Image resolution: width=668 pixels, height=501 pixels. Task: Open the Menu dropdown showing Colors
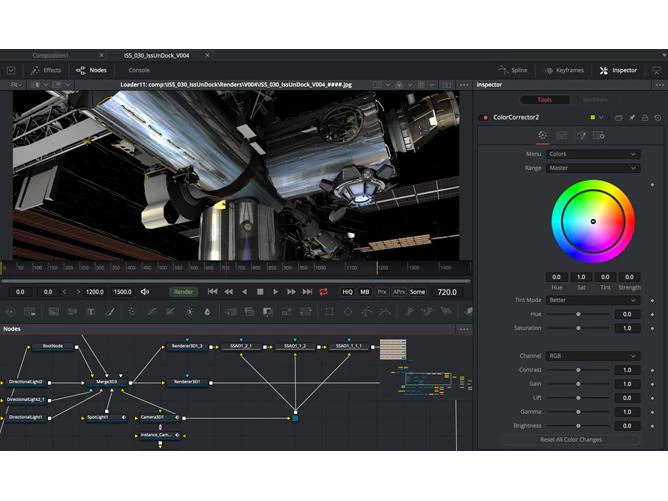593,154
